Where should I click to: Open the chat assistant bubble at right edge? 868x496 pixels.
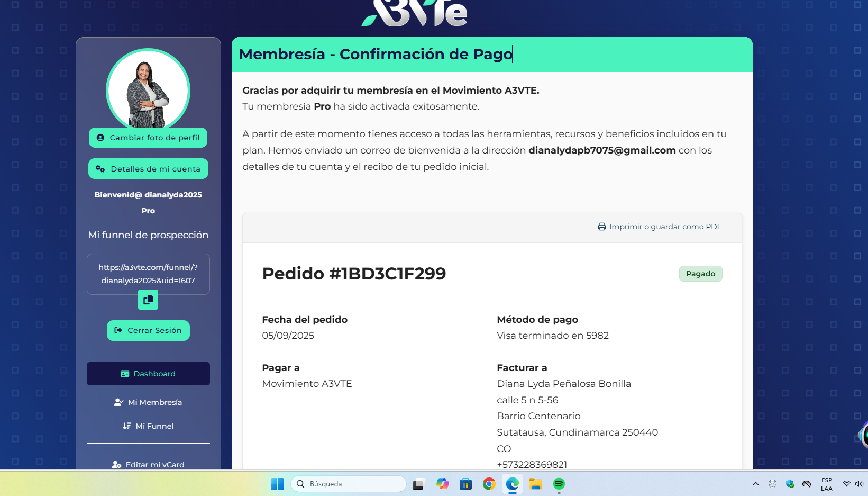(864, 435)
